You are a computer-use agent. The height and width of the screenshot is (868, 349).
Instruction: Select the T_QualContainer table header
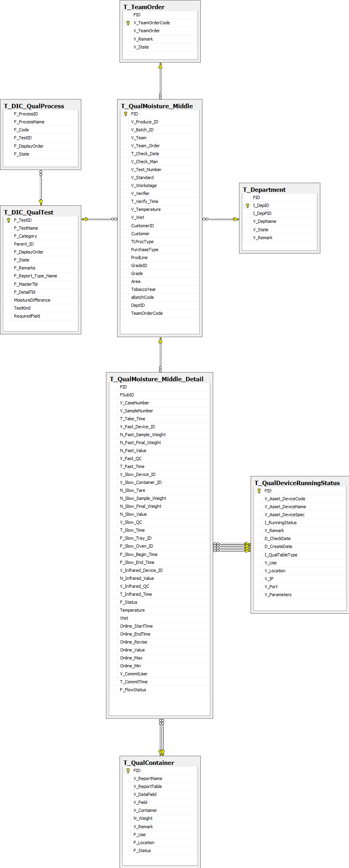tap(149, 763)
